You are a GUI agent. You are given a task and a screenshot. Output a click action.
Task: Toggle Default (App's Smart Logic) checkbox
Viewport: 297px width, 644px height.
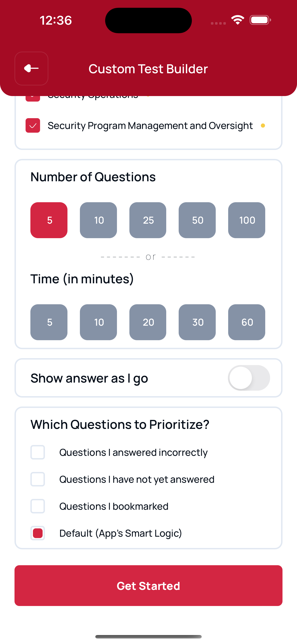pos(38,533)
